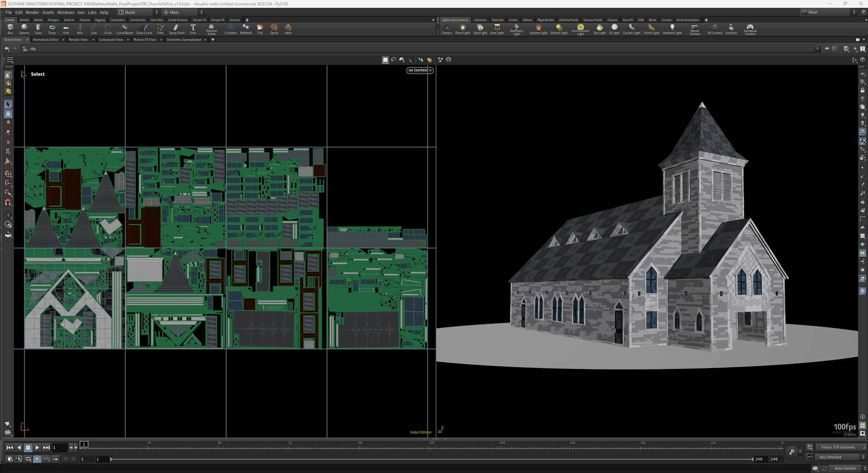Click the Grid shelf tool
Viewport: 868px width, 473px height.
click(x=66, y=29)
